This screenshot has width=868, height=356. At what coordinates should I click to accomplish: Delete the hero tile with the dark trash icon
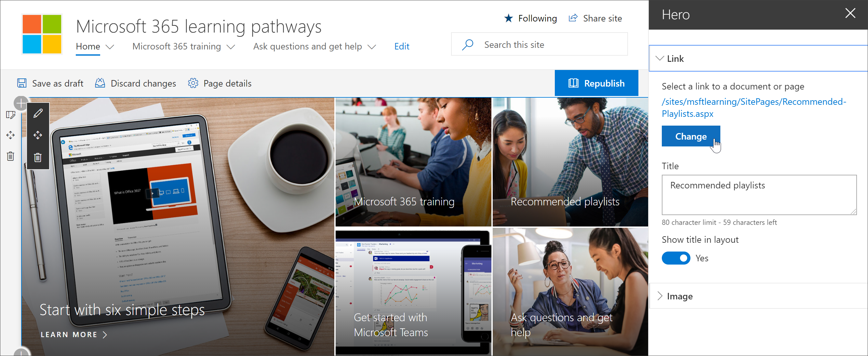point(38,157)
